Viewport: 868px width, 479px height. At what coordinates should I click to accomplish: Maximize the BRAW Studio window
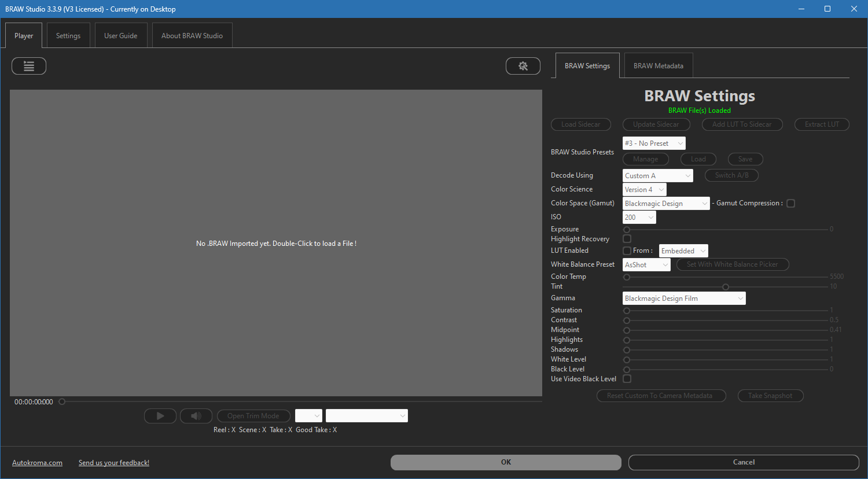tap(827, 9)
